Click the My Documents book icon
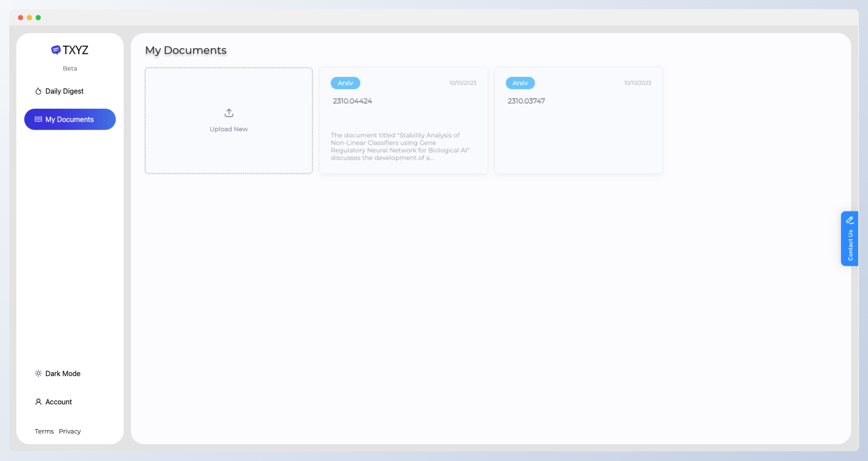This screenshot has height=461, width=868. coord(38,119)
